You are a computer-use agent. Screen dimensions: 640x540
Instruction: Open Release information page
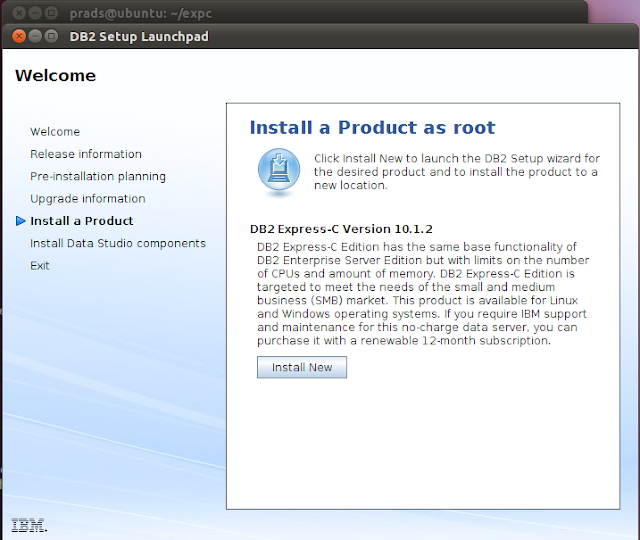coord(86,154)
